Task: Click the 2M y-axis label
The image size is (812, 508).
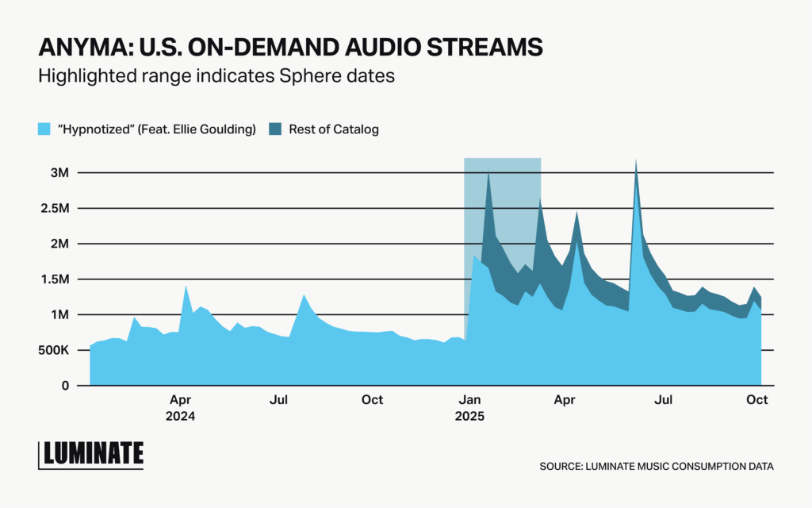Action: pos(59,244)
